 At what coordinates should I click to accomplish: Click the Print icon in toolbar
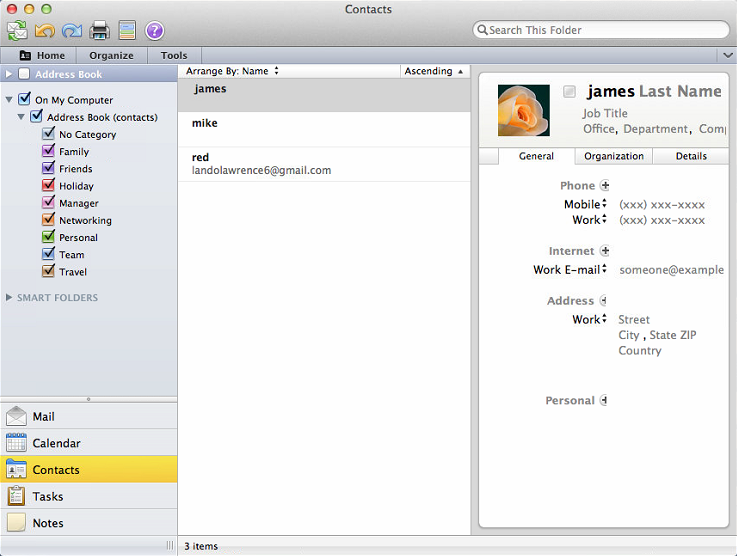(x=100, y=31)
